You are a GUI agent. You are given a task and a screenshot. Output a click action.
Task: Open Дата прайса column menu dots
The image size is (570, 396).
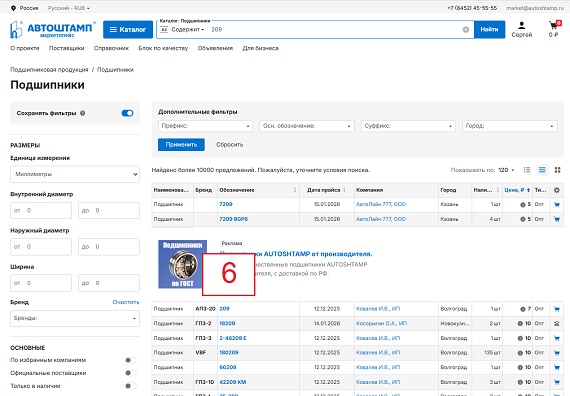[x=344, y=190]
